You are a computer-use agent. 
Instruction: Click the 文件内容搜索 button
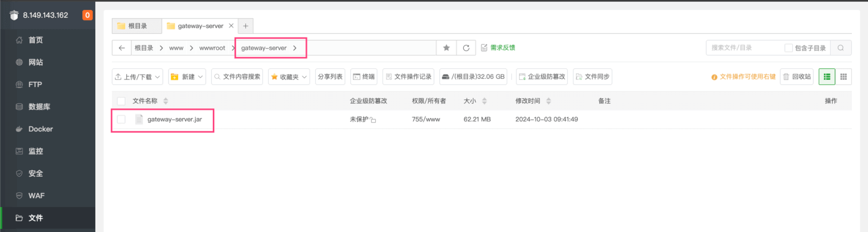click(237, 77)
